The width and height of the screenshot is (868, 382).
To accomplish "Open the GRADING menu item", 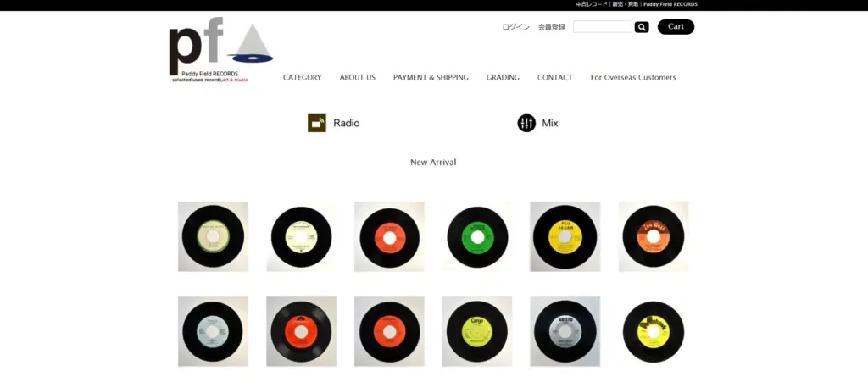I will (x=503, y=77).
